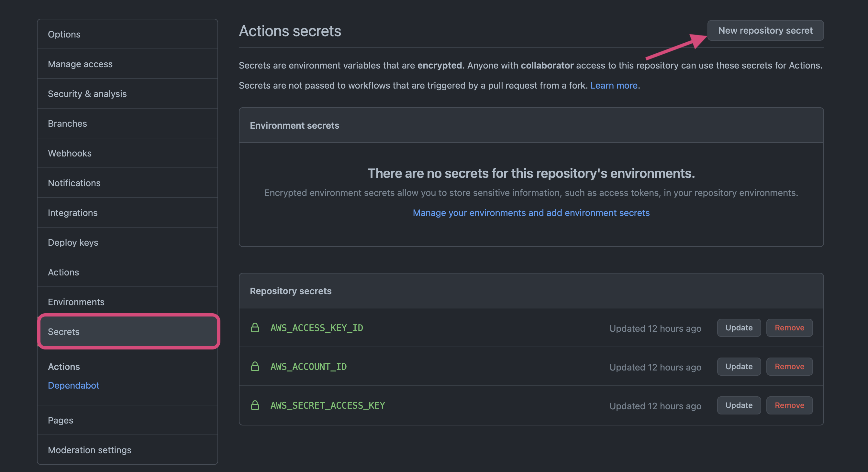Click lock icon beside AWS_SECRET_ACCESS_KEY
Screen dimensions: 868x472
[x=255, y=405]
